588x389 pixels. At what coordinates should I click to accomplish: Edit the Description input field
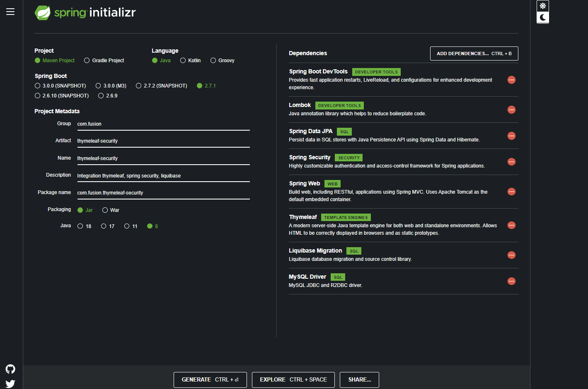pos(163,176)
